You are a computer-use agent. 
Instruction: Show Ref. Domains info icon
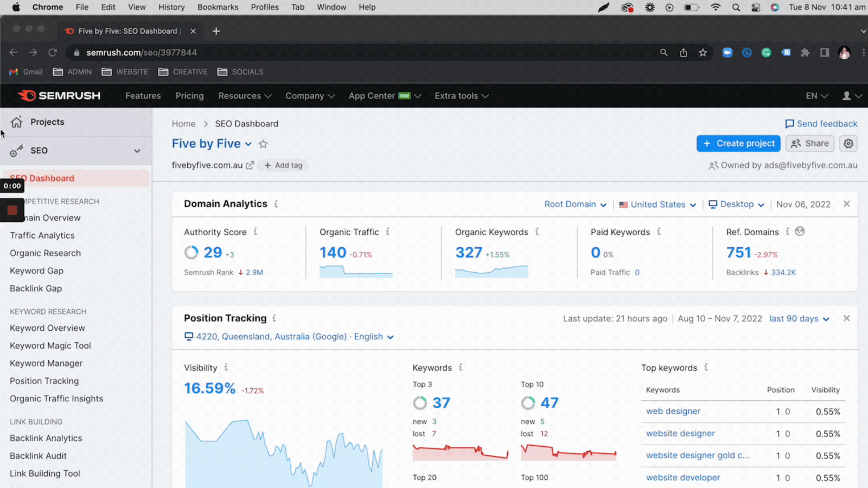tap(788, 232)
